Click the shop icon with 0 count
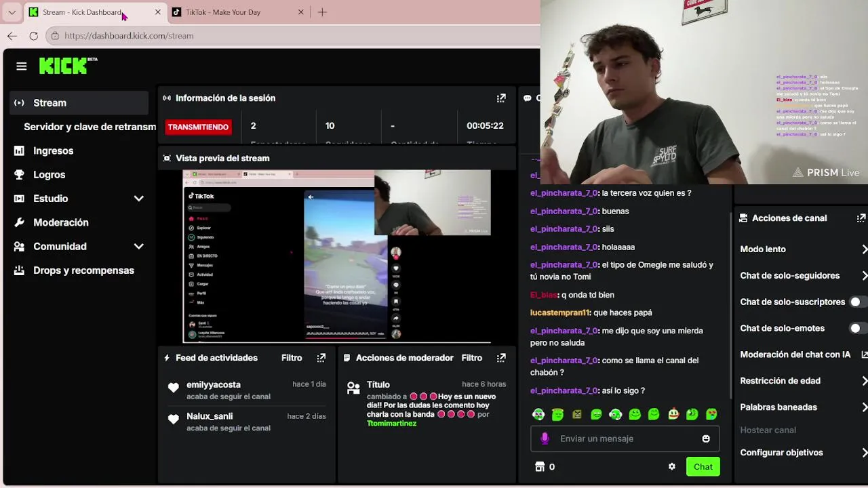 [540, 466]
